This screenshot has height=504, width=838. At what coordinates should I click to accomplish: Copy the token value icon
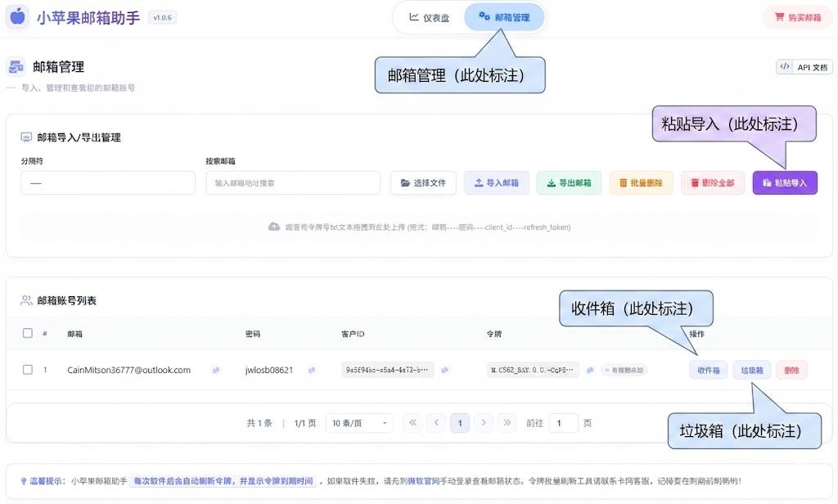click(590, 370)
